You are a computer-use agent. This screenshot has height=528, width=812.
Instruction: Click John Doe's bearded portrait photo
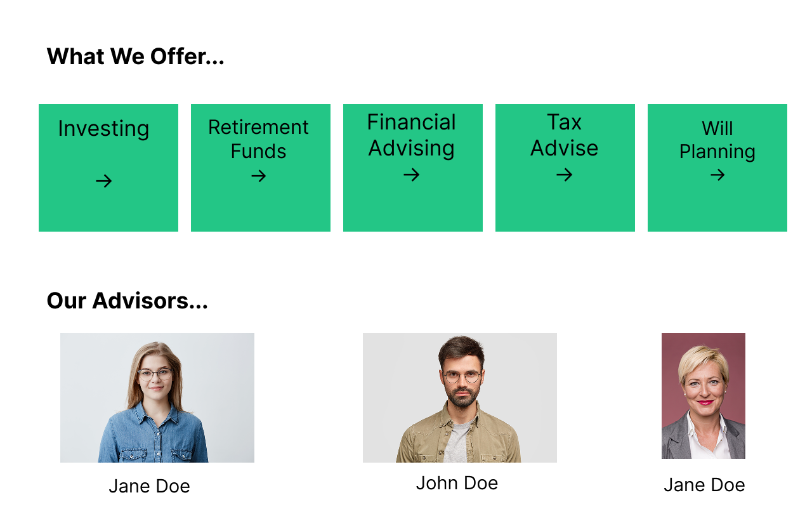tap(460, 398)
